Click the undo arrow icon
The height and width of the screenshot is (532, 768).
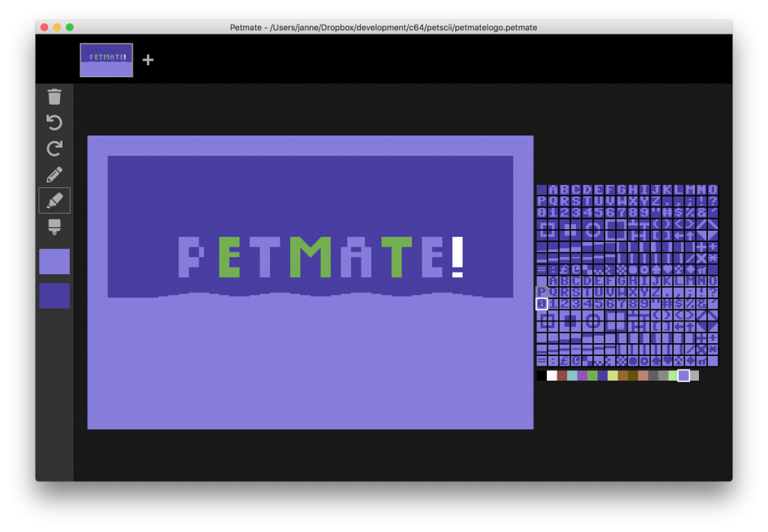pyautogui.click(x=54, y=122)
